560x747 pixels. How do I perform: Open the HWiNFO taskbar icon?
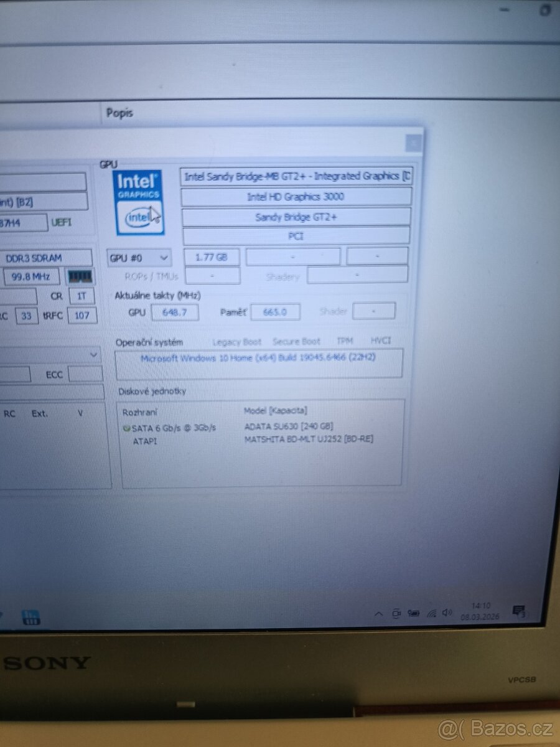click(31, 617)
